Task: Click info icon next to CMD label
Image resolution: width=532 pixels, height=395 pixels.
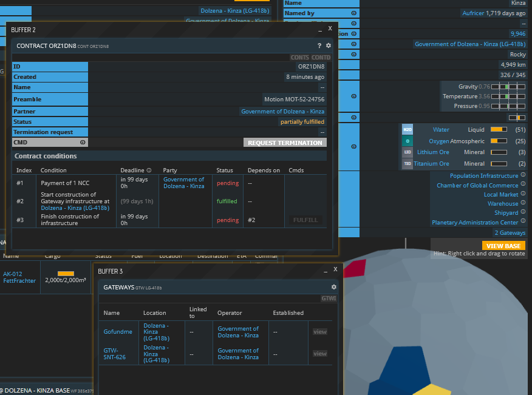Action: click(x=83, y=143)
